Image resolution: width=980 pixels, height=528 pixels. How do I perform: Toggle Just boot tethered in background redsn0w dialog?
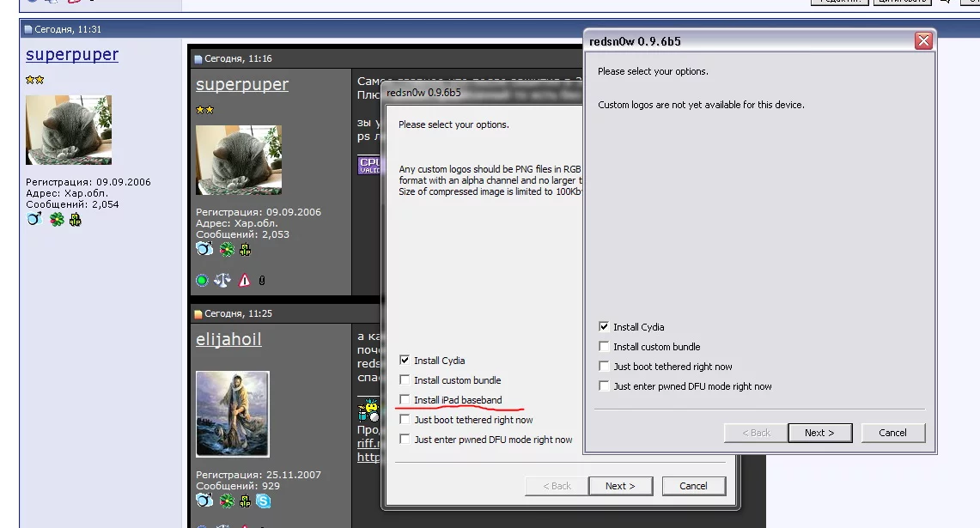[x=405, y=419]
